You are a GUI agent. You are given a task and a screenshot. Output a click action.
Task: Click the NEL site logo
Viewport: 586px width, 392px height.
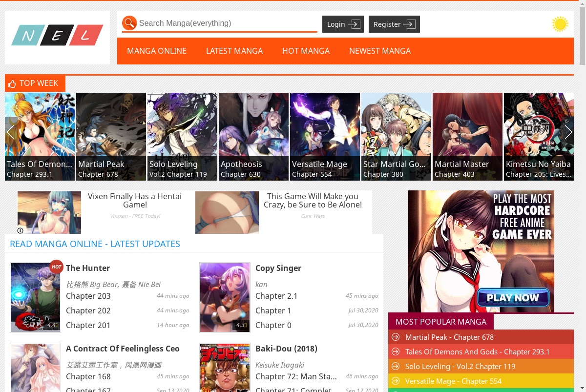click(57, 35)
